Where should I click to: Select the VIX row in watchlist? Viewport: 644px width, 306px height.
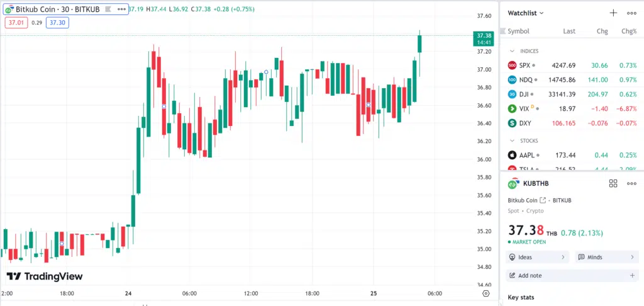pyautogui.click(x=572, y=108)
